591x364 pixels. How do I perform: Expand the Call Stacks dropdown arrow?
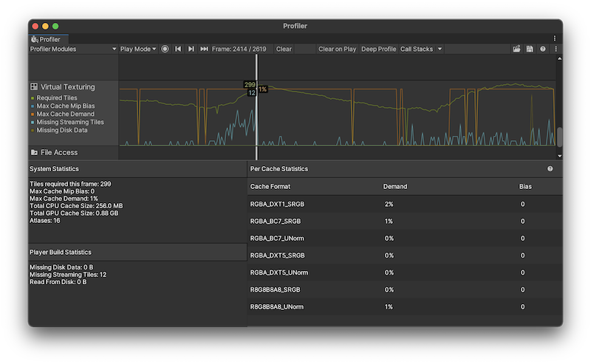440,49
